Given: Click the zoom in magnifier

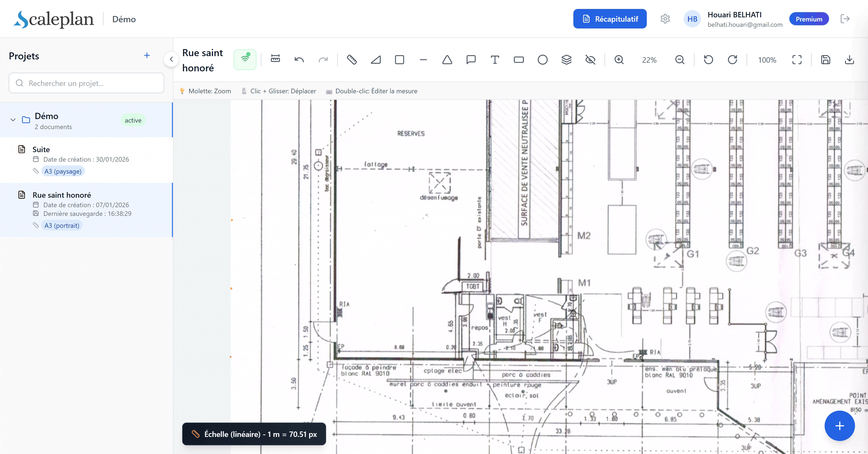Looking at the screenshot, I should [x=619, y=60].
